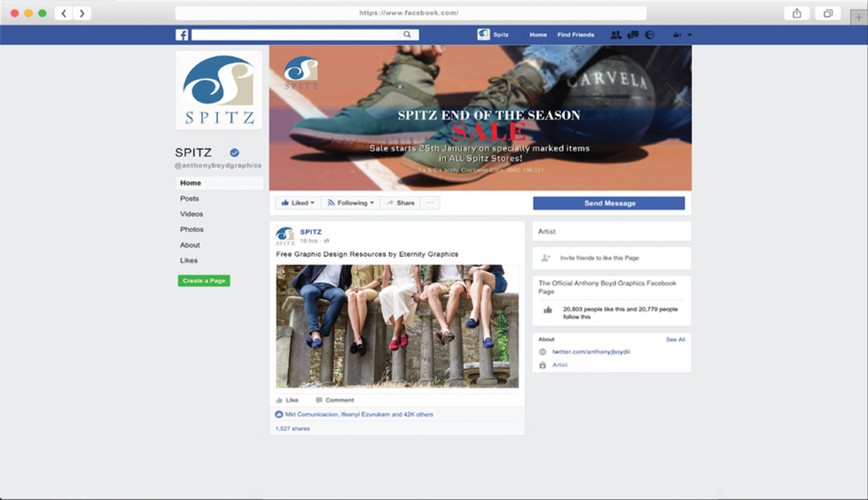Image resolution: width=868 pixels, height=500 pixels.
Task: Click Comment under the post
Action: point(335,400)
